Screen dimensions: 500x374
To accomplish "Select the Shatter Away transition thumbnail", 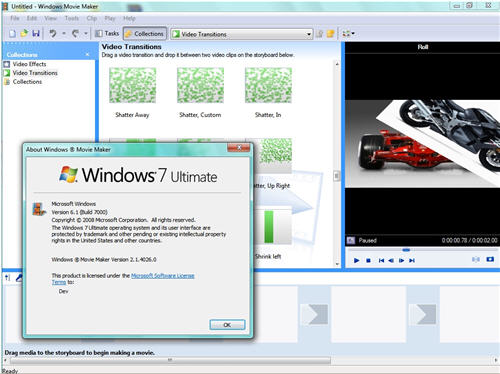I will [x=132, y=86].
